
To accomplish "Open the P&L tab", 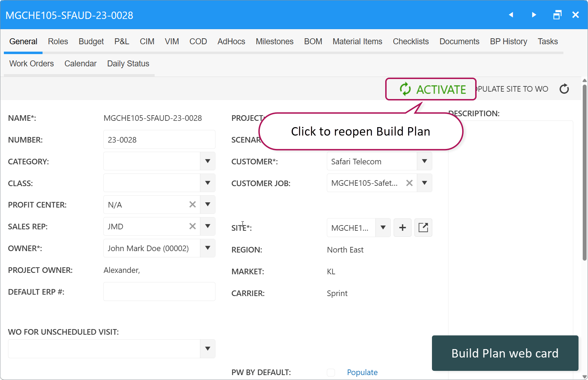I will (x=122, y=41).
